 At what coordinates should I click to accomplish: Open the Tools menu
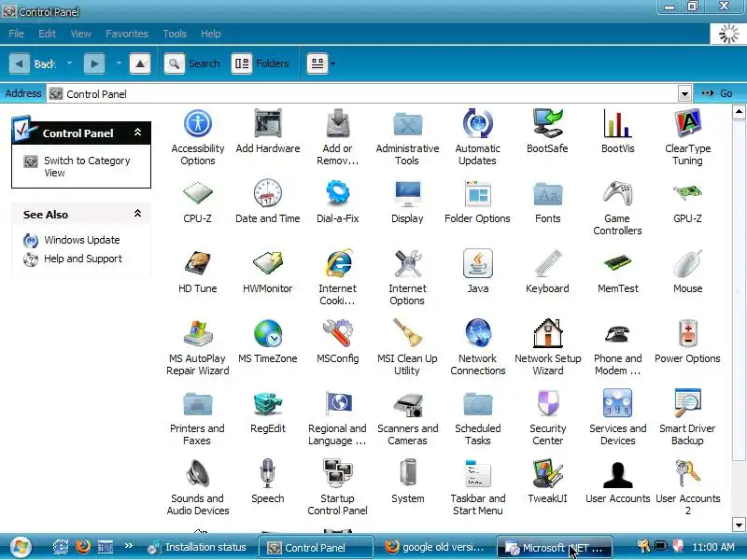tap(175, 34)
